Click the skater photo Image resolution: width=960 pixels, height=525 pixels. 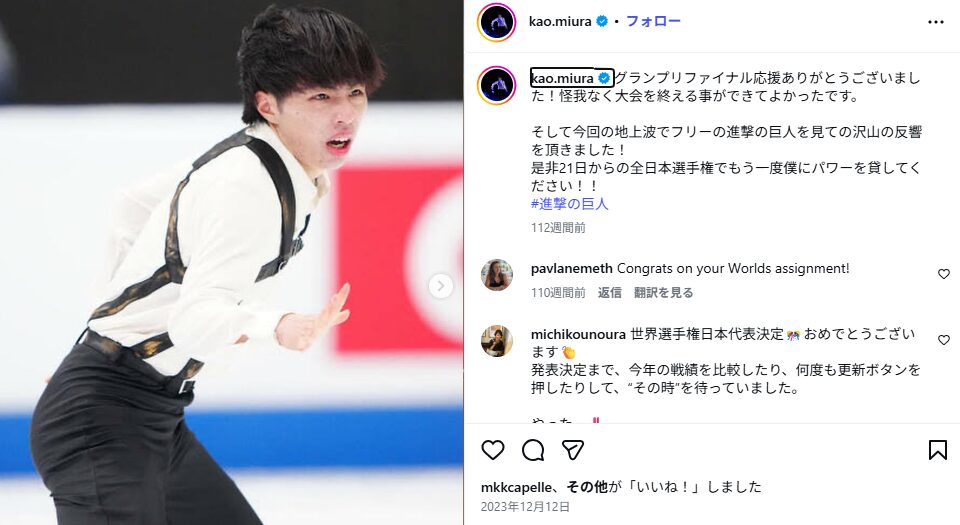231,262
